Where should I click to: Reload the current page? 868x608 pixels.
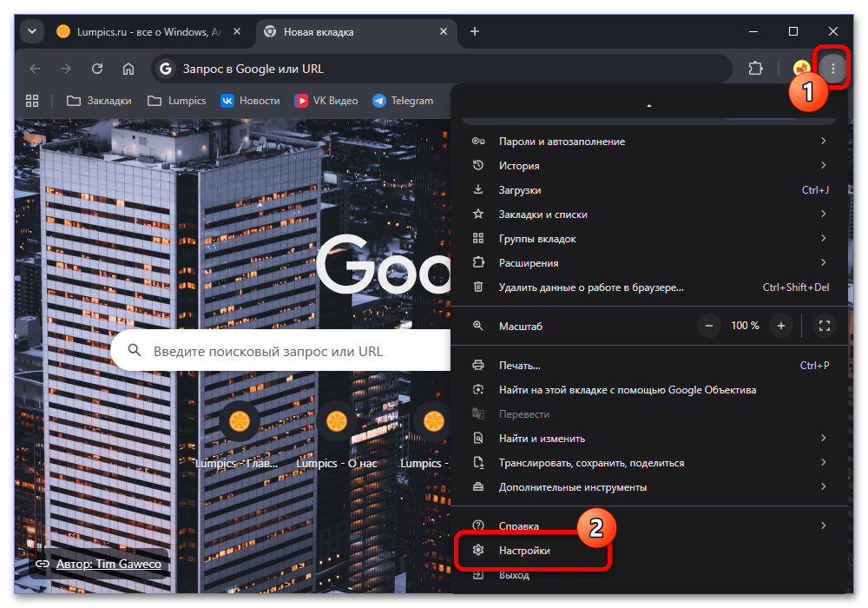coord(97,69)
